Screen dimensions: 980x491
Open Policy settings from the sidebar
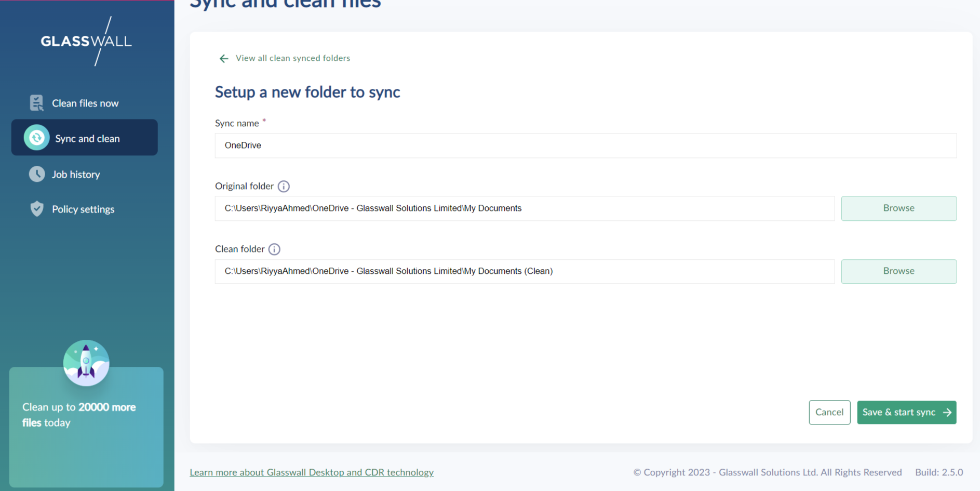click(x=83, y=209)
